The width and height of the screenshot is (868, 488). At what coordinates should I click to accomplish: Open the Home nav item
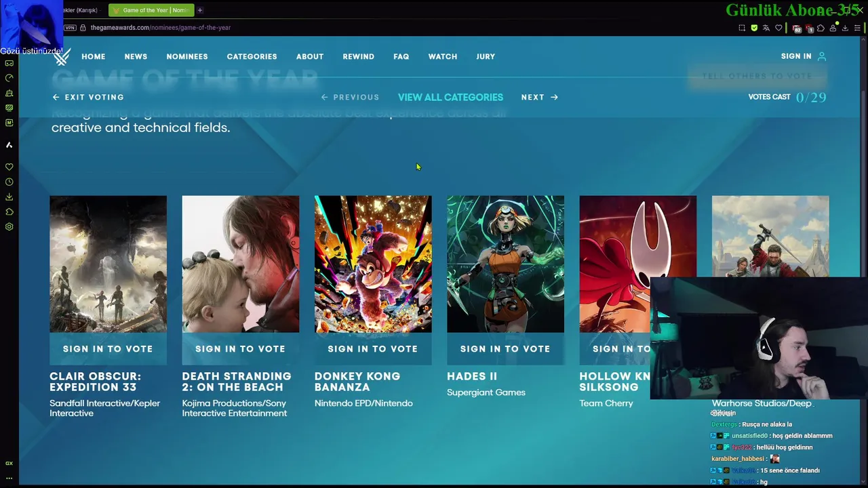pyautogui.click(x=94, y=56)
